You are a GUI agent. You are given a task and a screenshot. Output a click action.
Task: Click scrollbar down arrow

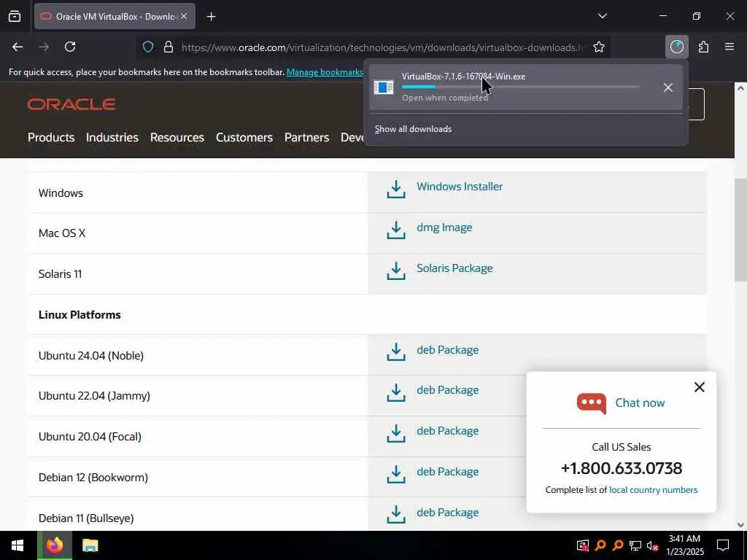click(x=740, y=525)
